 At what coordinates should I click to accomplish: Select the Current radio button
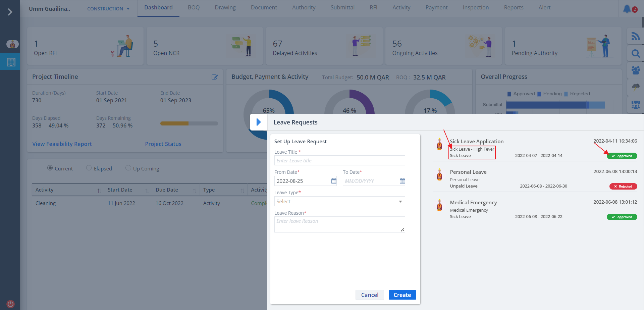coord(50,168)
